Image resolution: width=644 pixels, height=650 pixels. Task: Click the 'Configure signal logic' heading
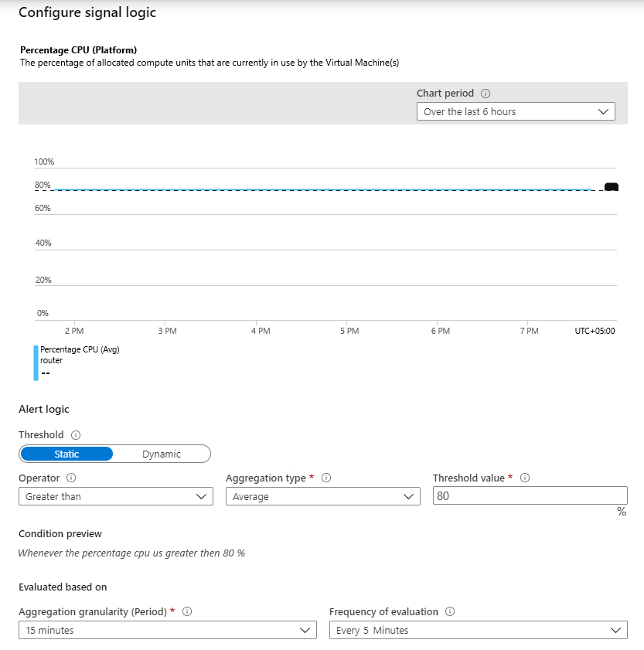pyautogui.click(x=87, y=12)
